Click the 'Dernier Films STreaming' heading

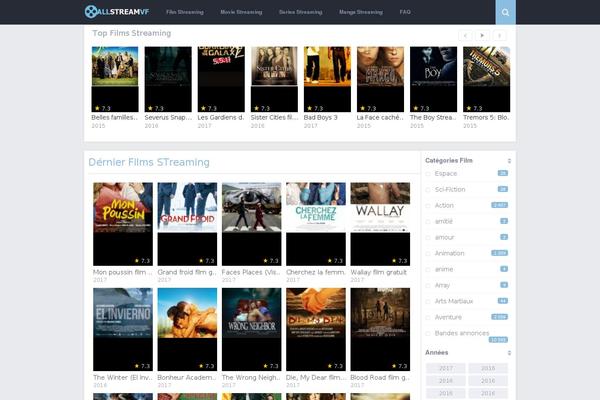pyautogui.click(x=149, y=162)
